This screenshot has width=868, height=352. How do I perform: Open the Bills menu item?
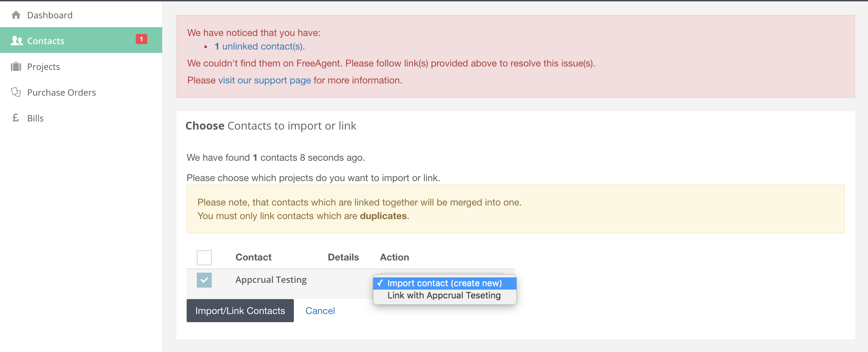click(x=35, y=118)
